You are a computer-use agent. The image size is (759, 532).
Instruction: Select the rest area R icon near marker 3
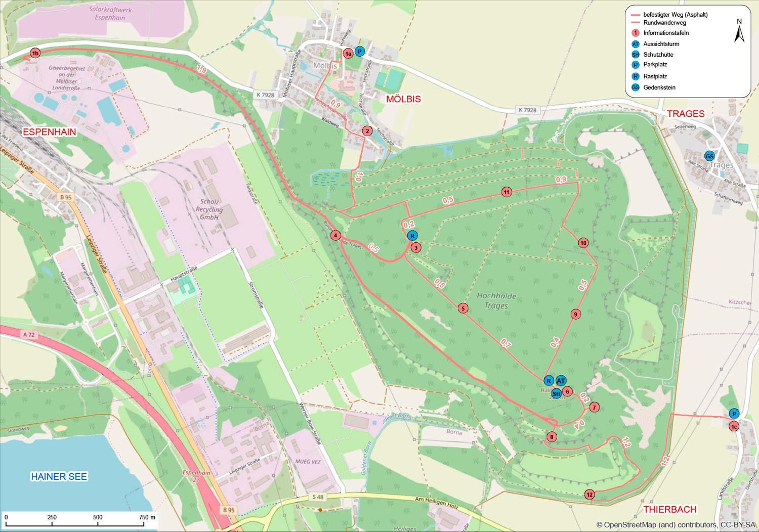(x=412, y=236)
